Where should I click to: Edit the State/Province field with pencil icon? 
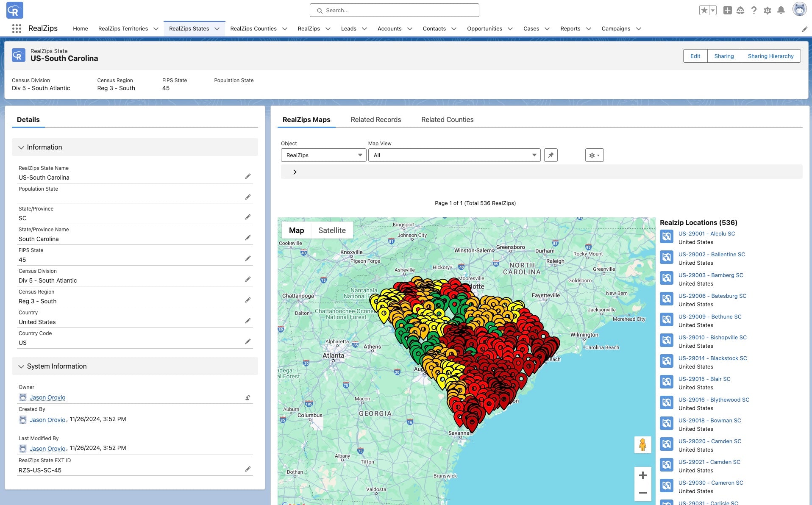pos(248,217)
